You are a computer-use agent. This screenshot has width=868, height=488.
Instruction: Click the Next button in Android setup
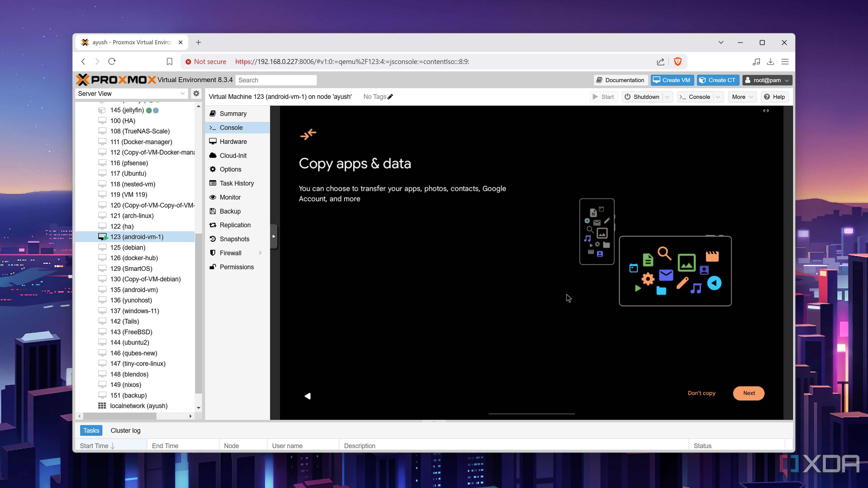749,393
